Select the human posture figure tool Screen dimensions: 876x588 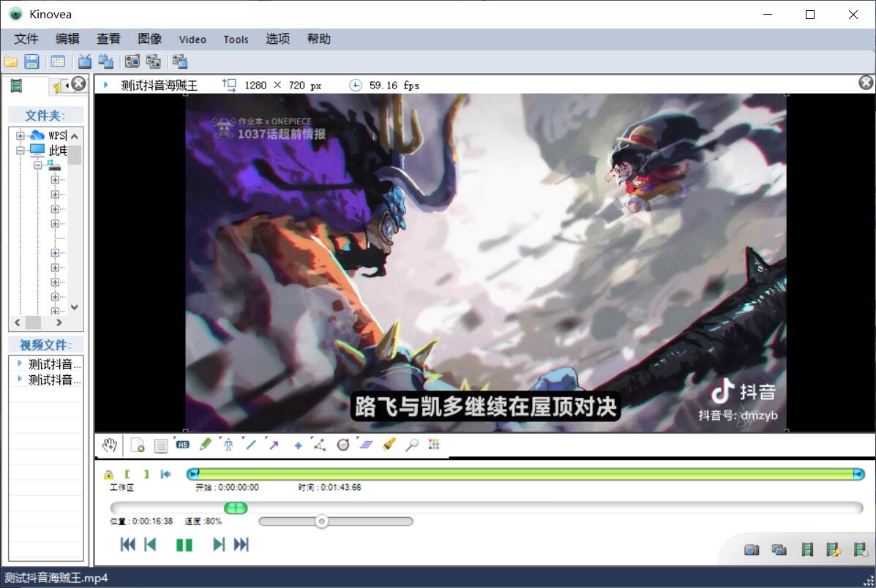coord(228,445)
